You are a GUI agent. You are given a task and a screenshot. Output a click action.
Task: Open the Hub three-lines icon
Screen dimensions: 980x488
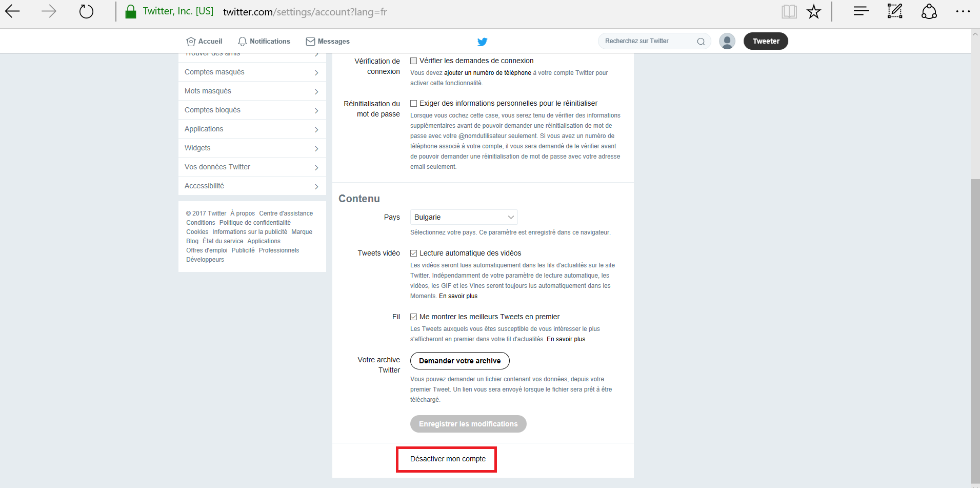(861, 11)
